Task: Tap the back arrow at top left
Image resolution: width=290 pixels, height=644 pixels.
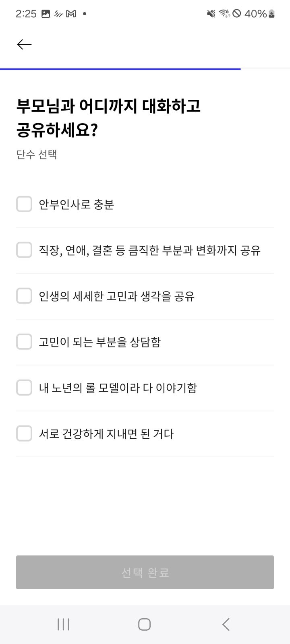Action: [x=24, y=44]
